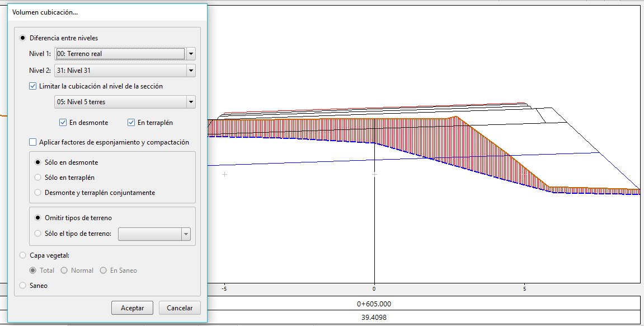Viewport: 644px width, 326px height.
Task: Click the Cancelar button
Action: tap(180, 308)
